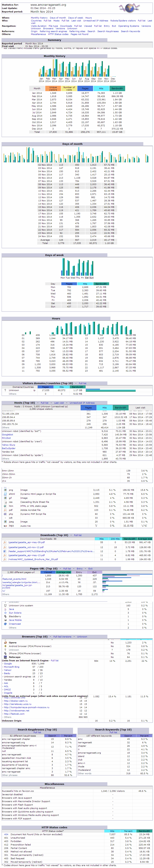
Task: Click the Sun Solaris operating system icon
Action: tap(5, 613)
